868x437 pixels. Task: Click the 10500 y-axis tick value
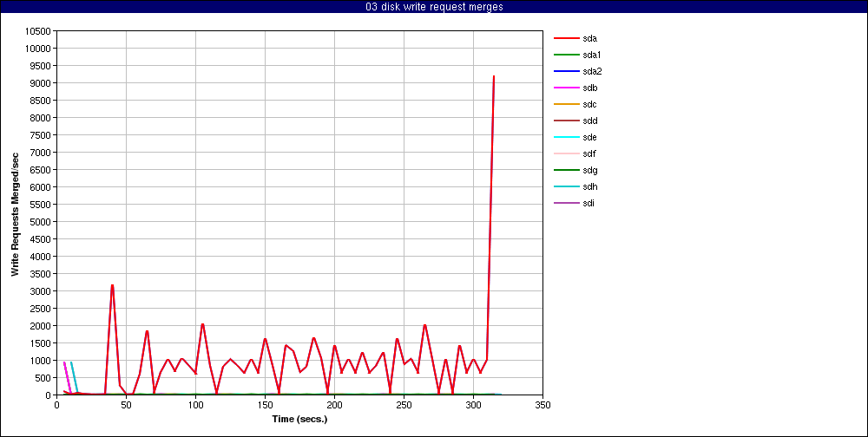(x=39, y=31)
